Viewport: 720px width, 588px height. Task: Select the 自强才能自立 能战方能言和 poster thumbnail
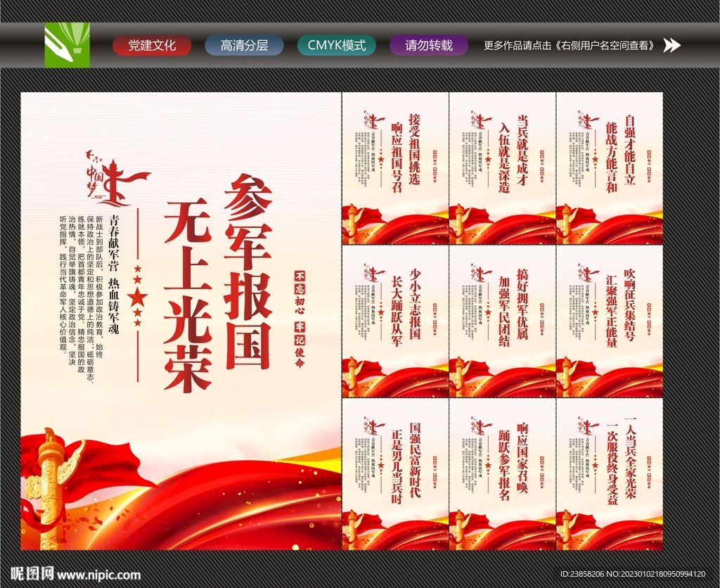point(610,168)
